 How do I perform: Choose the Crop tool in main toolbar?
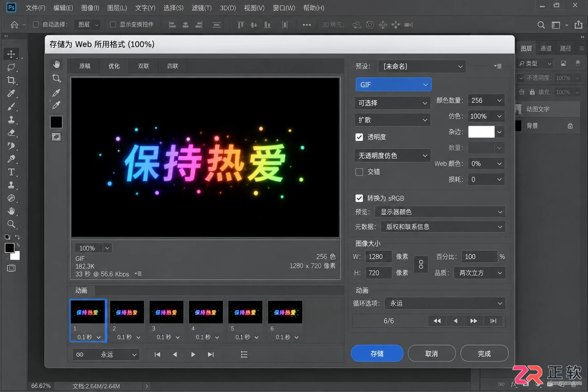click(11, 80)
